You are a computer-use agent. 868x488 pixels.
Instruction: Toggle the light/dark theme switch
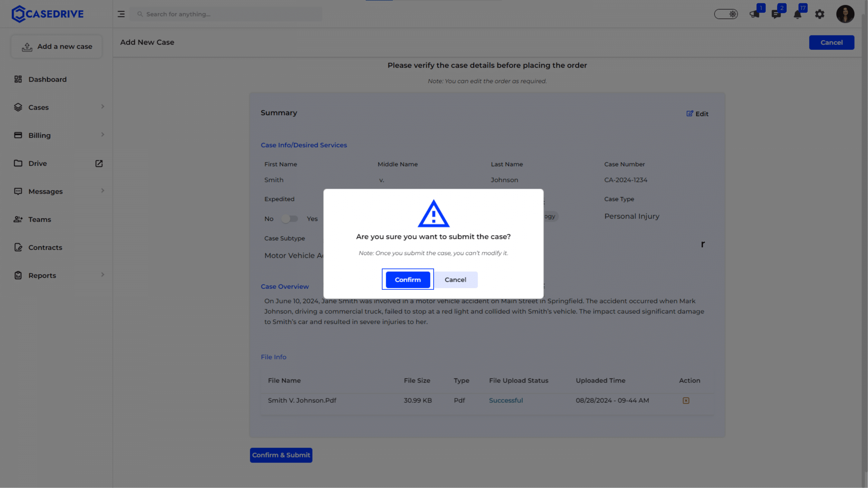pyautogui.click(x=726, y=14)
